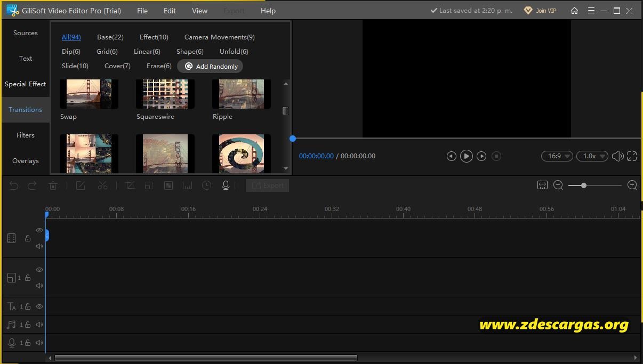Click the voice track microphone icon
The height and width of the screenshot is (364, 643).
coord(12,343)
